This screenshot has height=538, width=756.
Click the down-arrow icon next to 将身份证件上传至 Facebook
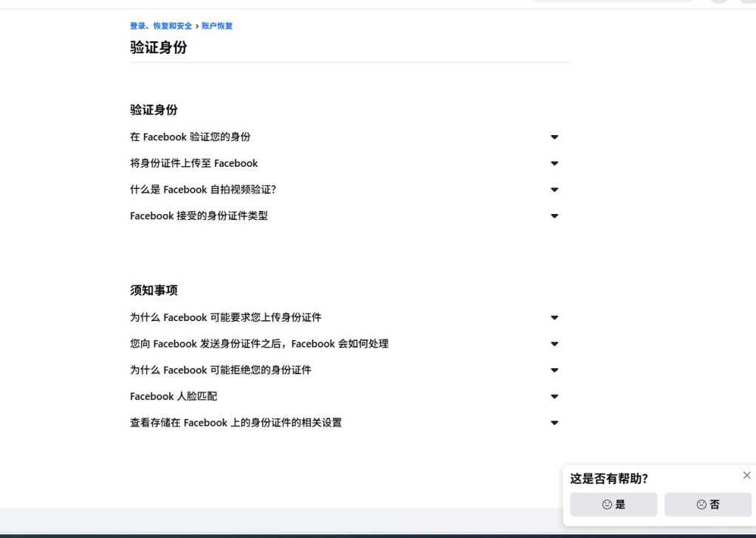point(554,163)
